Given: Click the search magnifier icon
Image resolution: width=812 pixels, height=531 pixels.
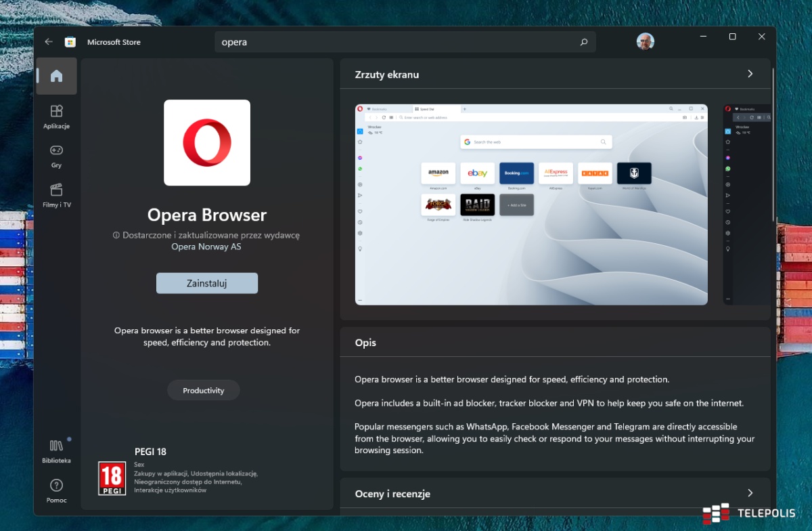Looking at the screenshot, I should point(583,42).
